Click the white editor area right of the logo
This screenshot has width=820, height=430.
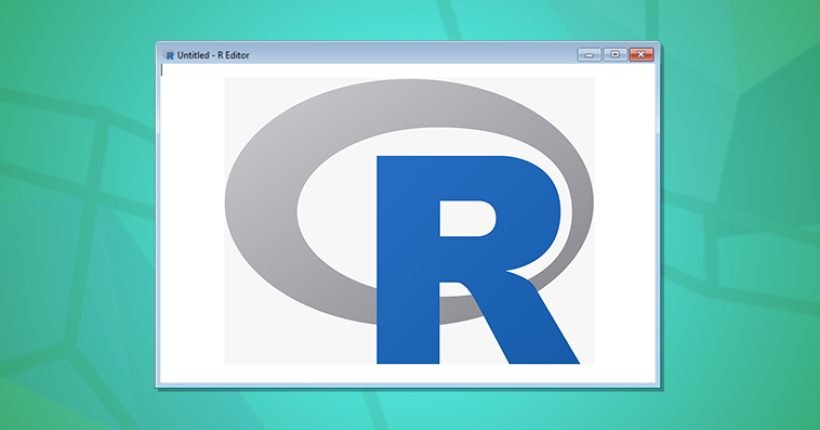pyautogui.click(x=625, y=222)
